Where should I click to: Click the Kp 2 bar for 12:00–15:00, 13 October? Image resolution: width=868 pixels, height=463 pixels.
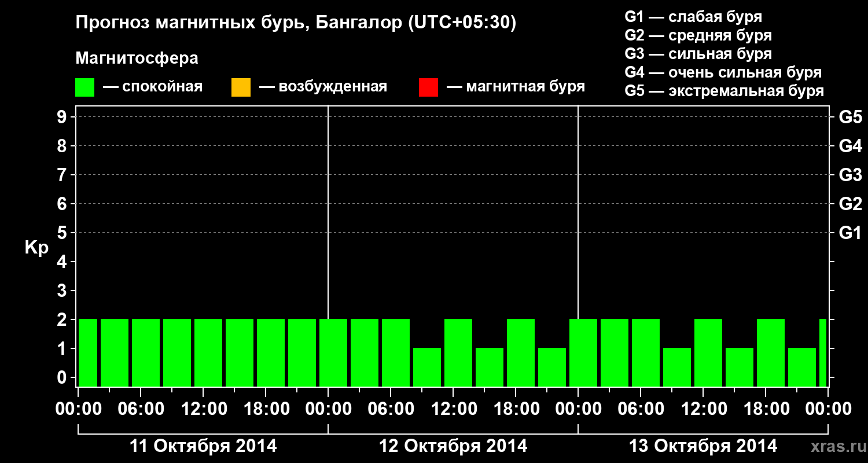(708, 352)
